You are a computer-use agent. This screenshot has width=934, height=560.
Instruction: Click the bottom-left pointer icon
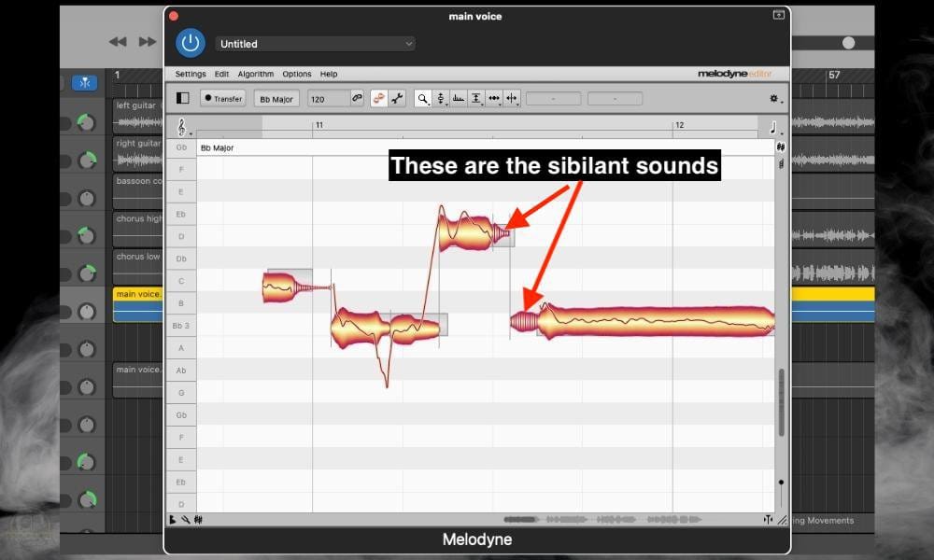click(x=173, y=520)
